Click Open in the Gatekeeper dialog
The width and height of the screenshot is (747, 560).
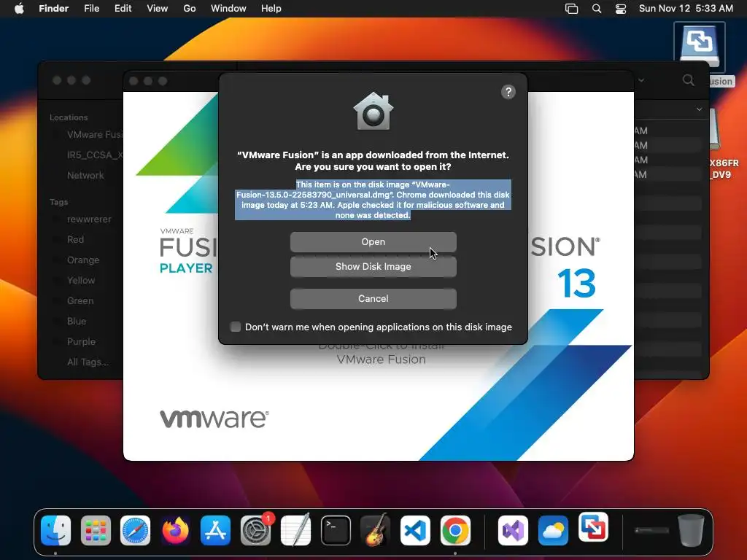[x=373, y=242]
